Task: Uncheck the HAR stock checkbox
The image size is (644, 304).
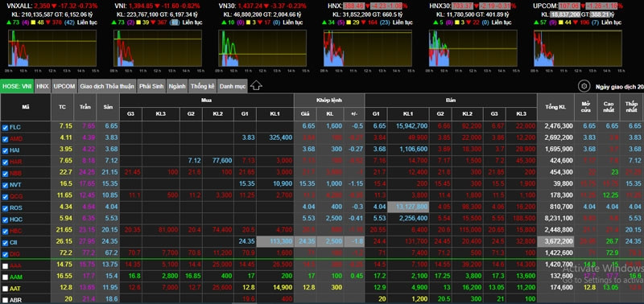Action: [6, 162]
